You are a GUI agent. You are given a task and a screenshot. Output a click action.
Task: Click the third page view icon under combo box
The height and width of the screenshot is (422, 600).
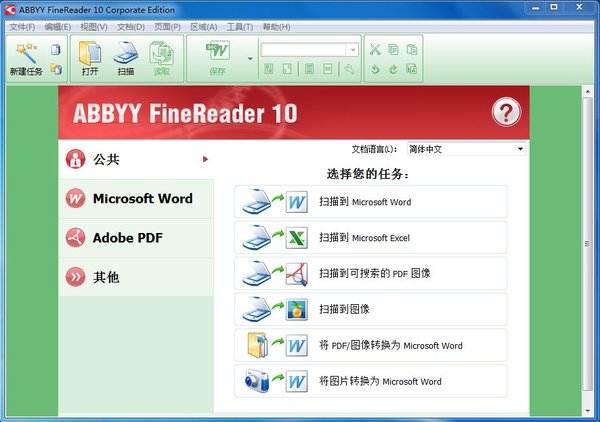(309, 69)
